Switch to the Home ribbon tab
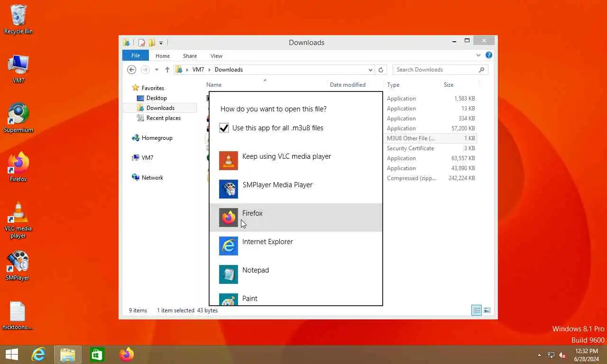This screenshot has height=364, width=607. pos(163,56)
